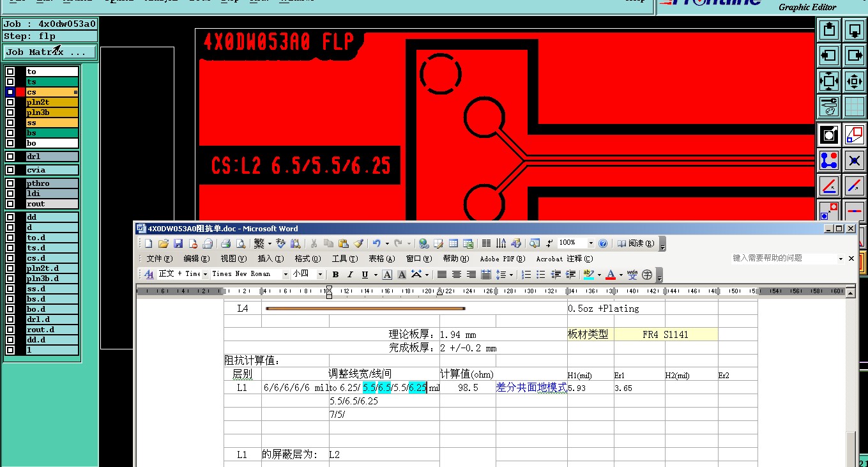Click the net highlight blue-red dots icon
868x467 pixels.
[x=829, y=160]
